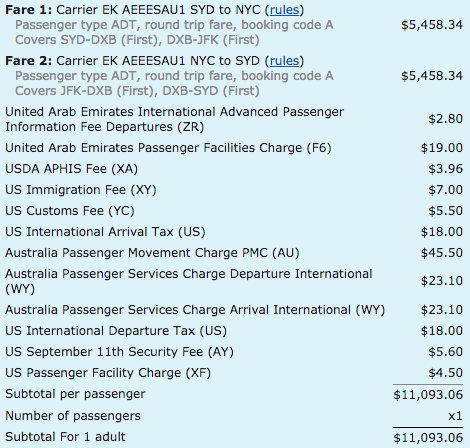Open the rules link for Fare 1
Screen dimensions: 470x448
click(284, 10)
